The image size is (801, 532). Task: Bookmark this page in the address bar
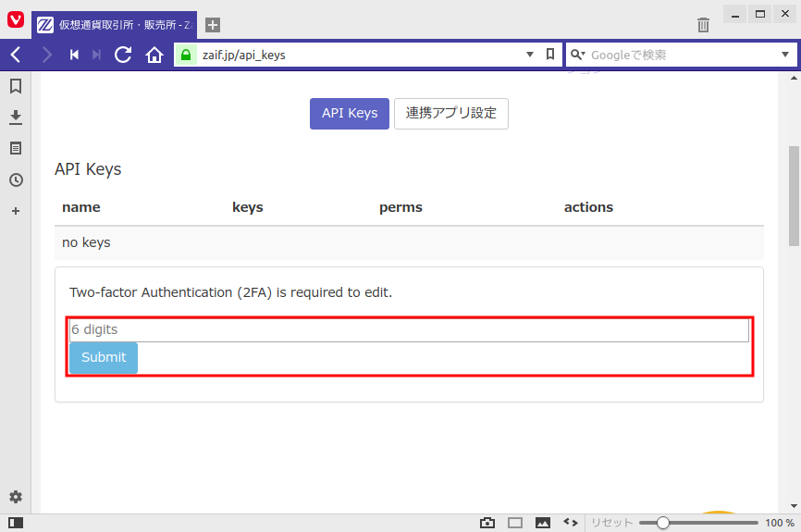click(550, 55)
